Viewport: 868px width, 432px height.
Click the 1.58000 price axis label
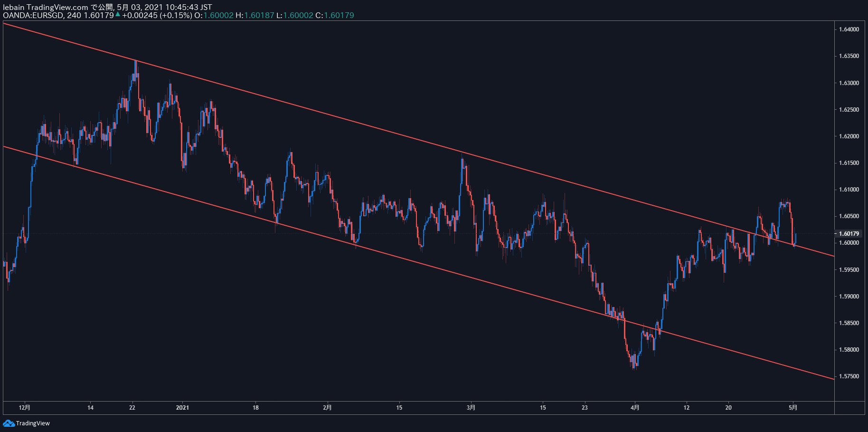coord(849,350)
